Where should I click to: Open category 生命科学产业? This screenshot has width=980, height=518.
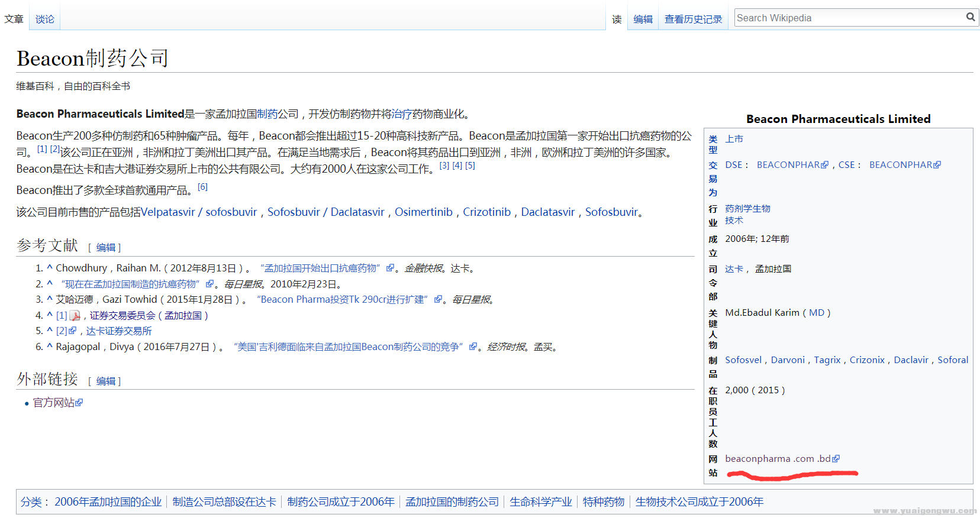click(541, 501)
